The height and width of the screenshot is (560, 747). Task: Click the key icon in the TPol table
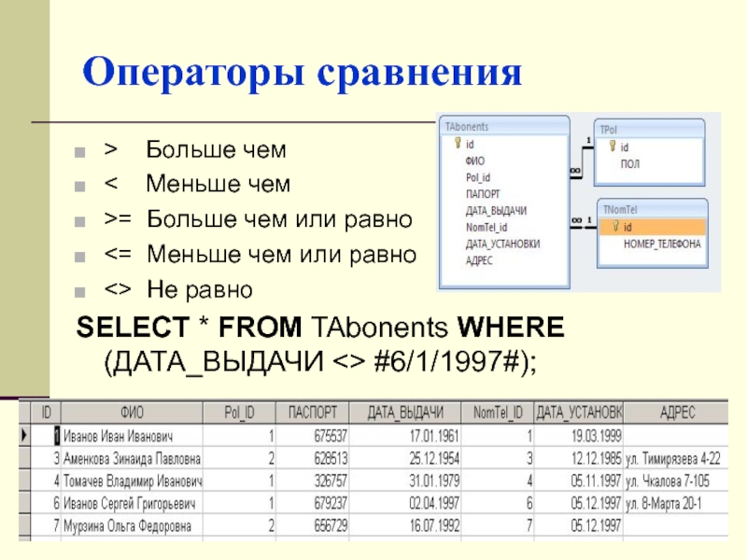[x=613, y=147]
